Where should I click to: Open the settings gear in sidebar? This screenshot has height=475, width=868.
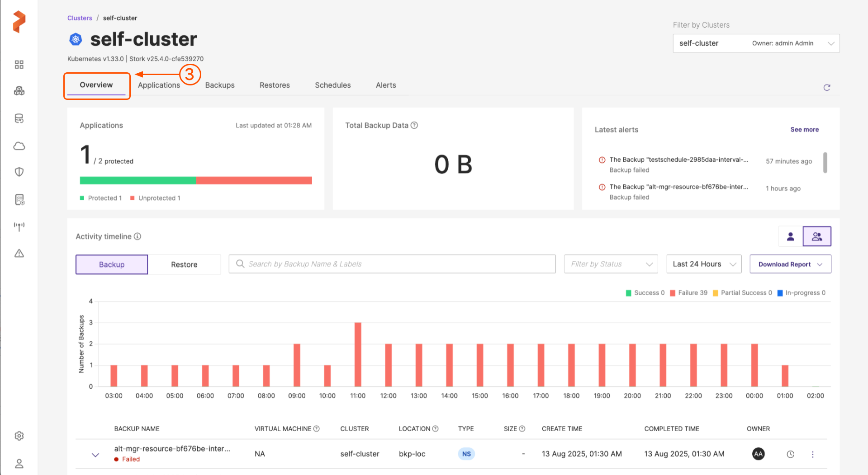[19, 436]
